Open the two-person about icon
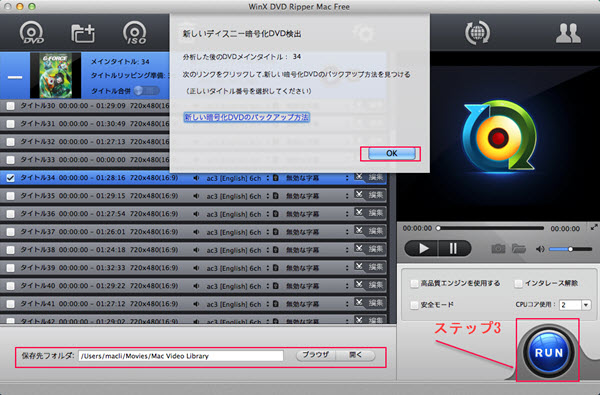The width and height of the screenshot is (600, 395). click(x=568, y=33)
